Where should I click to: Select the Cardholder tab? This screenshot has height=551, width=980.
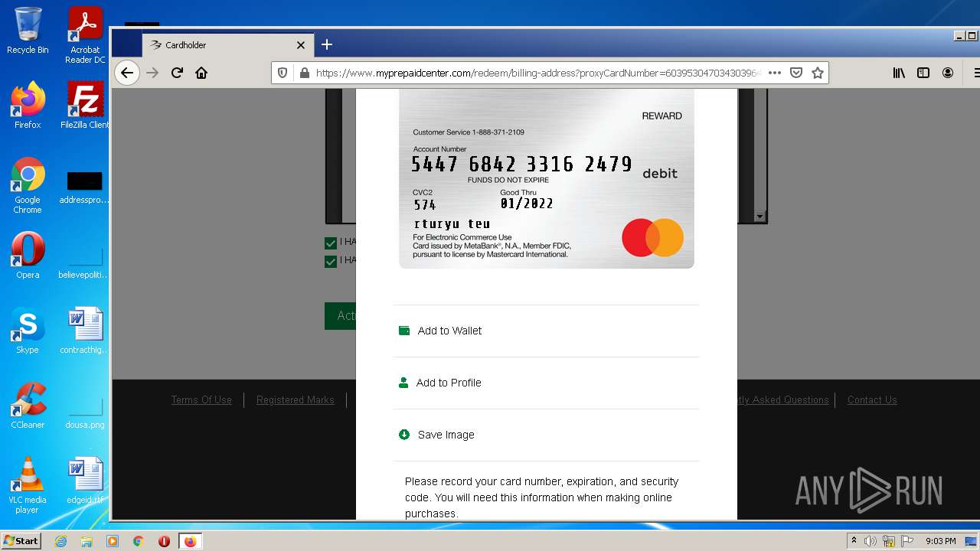tap(227, 45)
